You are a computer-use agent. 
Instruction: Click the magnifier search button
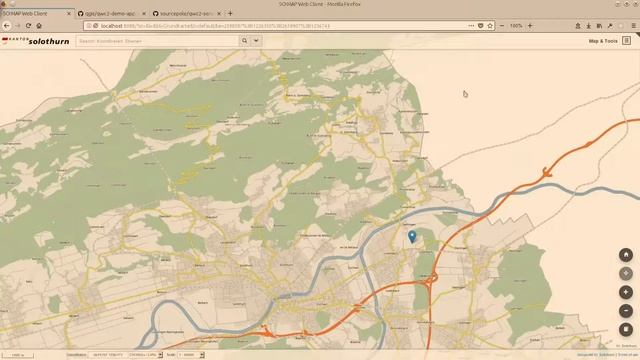tap(244, 41)
